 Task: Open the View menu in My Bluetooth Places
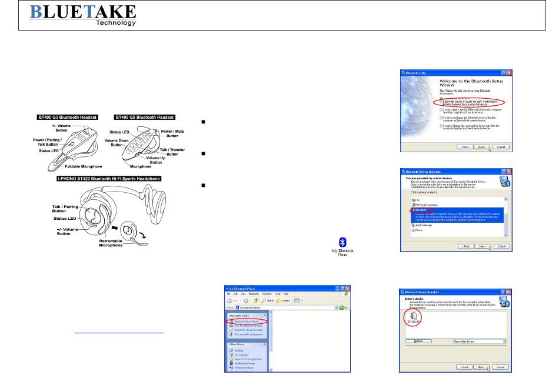coord(243,294)
